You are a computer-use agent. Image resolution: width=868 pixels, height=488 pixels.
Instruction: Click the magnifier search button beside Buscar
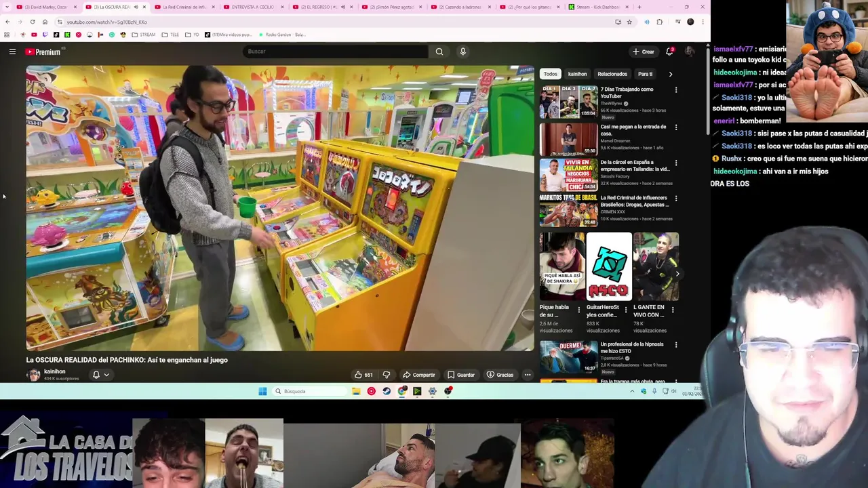(x=439, y=52)
